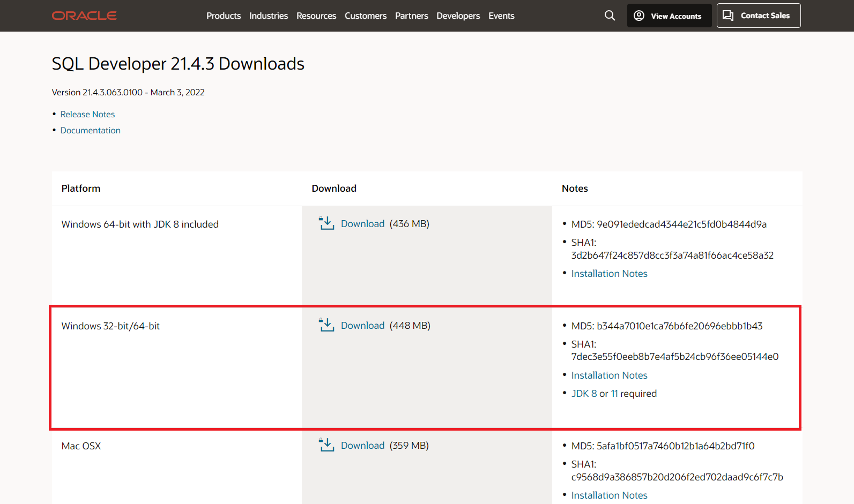The width and height of the screenshot is (854, 504).
Task: Click download icon for Windows 64-bit JDK 8
Action: 326,223
